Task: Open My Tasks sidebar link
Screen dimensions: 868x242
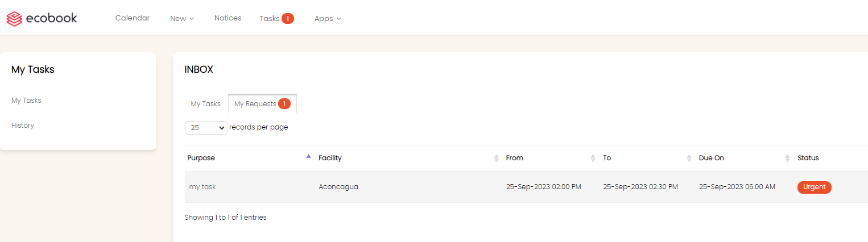Action: tap(26, 101)
